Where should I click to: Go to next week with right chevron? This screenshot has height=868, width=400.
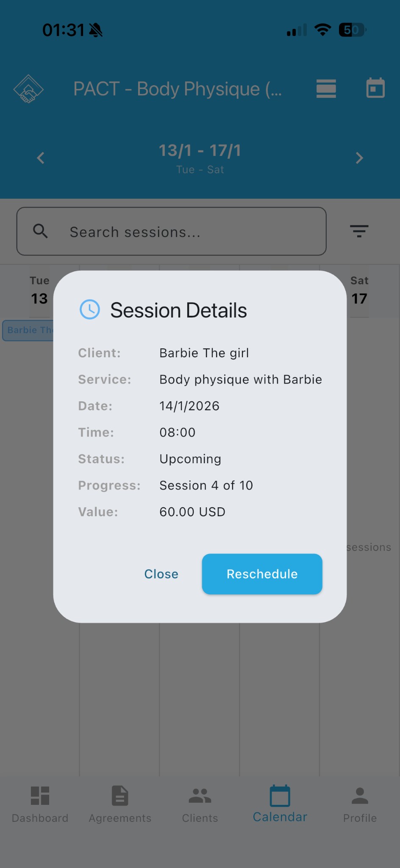click(359, 158)
